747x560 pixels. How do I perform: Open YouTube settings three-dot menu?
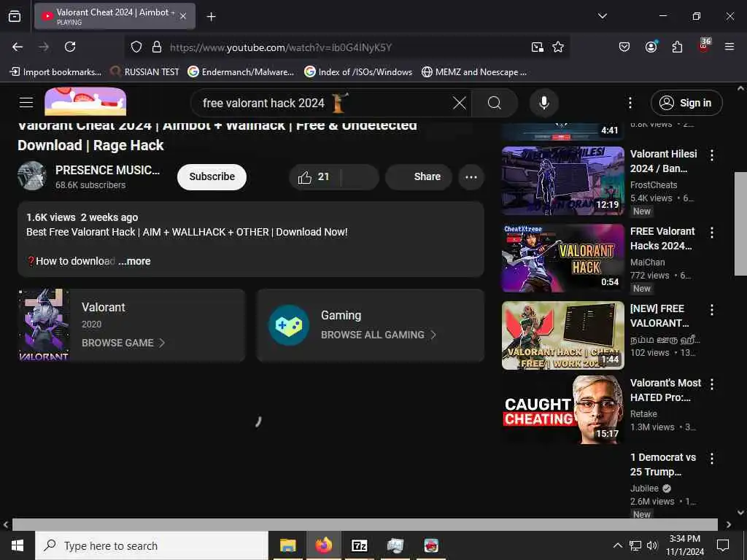[630, 103]
